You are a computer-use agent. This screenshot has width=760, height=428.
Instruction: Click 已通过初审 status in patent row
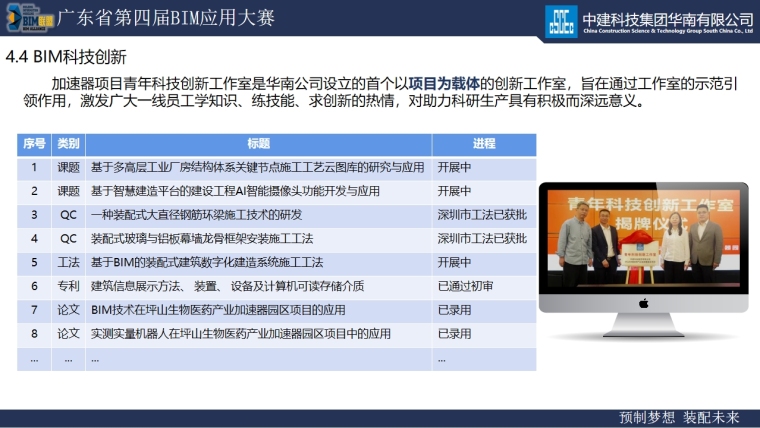(465, 286)
